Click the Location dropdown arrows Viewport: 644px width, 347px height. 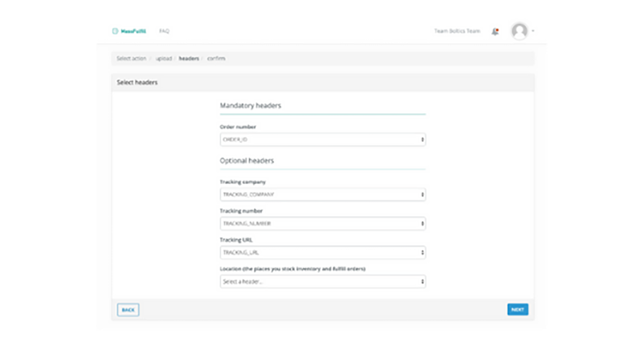coord(422,282)
